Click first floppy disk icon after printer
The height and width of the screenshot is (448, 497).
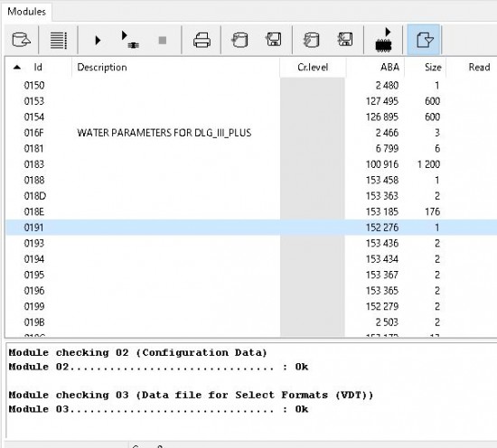click(273, 39)
